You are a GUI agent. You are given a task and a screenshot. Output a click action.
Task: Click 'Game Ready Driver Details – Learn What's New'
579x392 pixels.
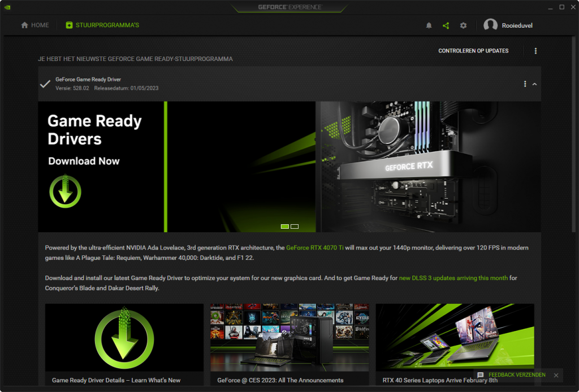pyautogui.click(x=116, y=380)
